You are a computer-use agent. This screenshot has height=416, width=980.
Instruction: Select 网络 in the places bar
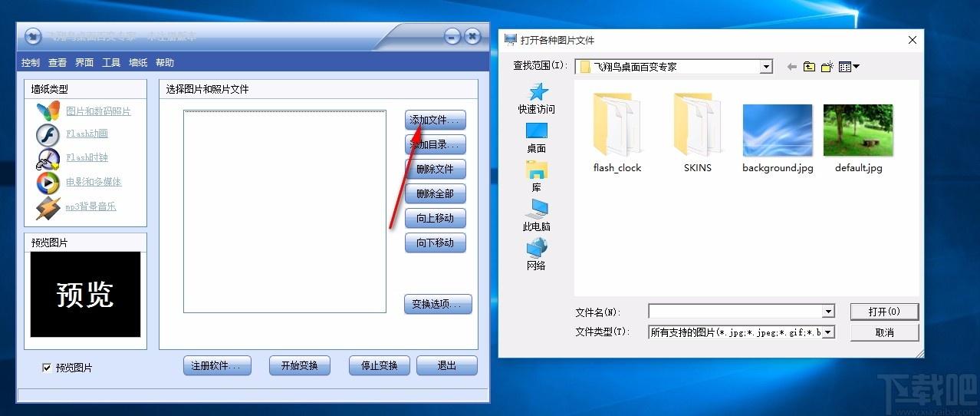[537, 255]
